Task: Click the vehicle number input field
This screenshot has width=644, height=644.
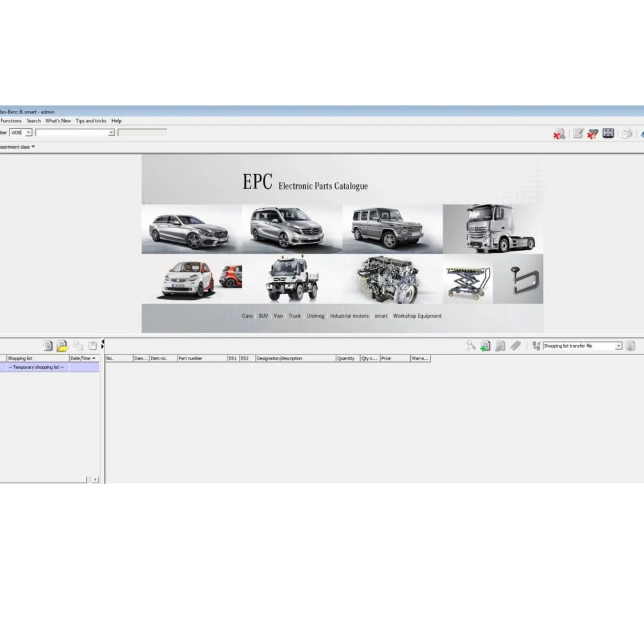Action: [72, 133]
